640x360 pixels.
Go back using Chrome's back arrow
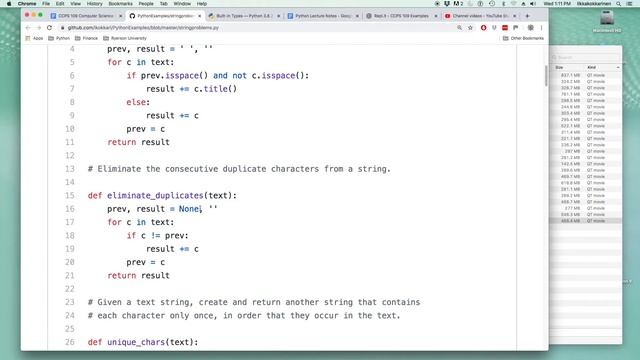[28, 28]
